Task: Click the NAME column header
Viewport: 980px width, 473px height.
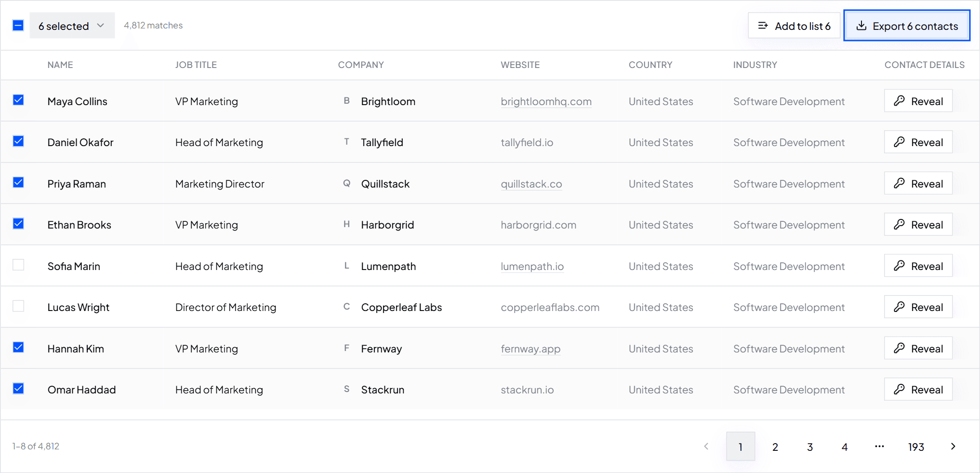Action: [60, 65]
